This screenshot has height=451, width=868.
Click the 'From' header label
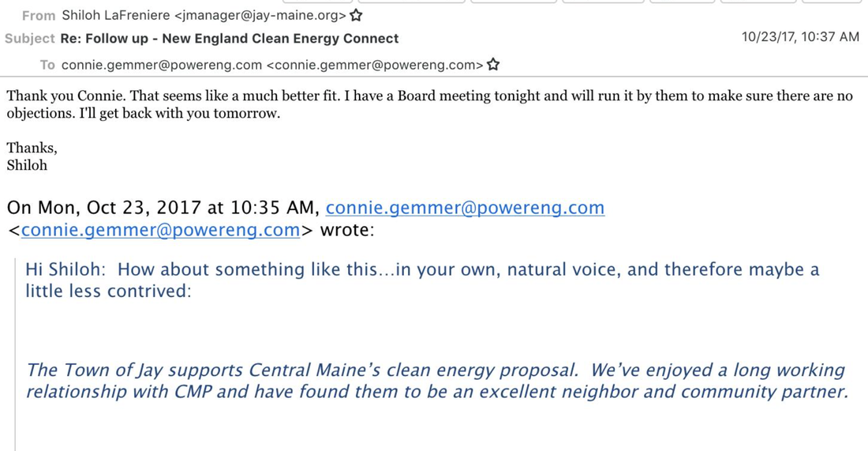(39, 16)
